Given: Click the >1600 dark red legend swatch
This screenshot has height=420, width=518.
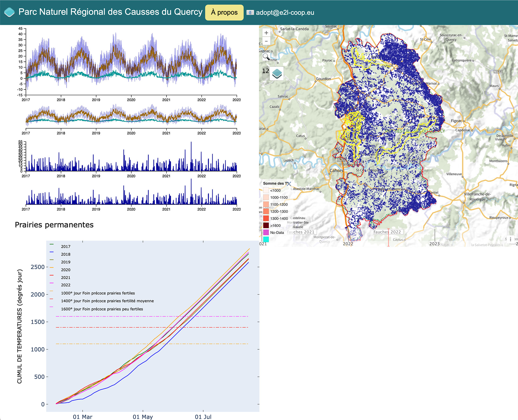Looking at the screenshot, I should tap(266, 225).
